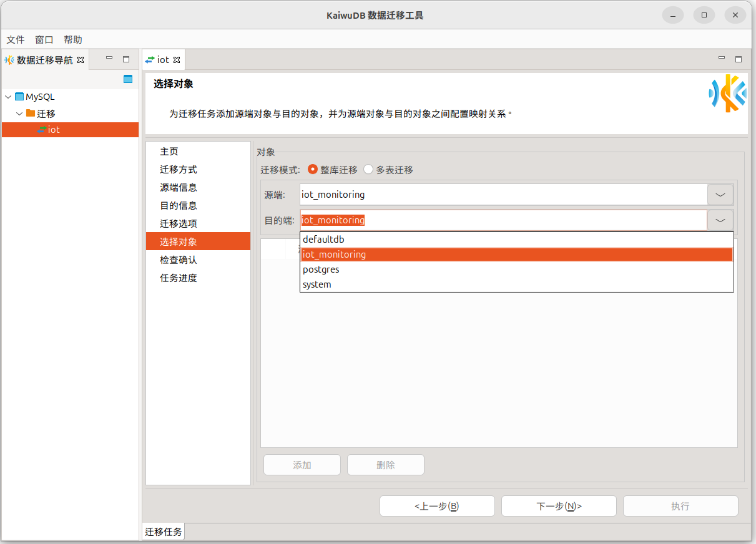Select the 整库迁移 radio button
This screenshot has height=544, width=756.
[313, 170]
